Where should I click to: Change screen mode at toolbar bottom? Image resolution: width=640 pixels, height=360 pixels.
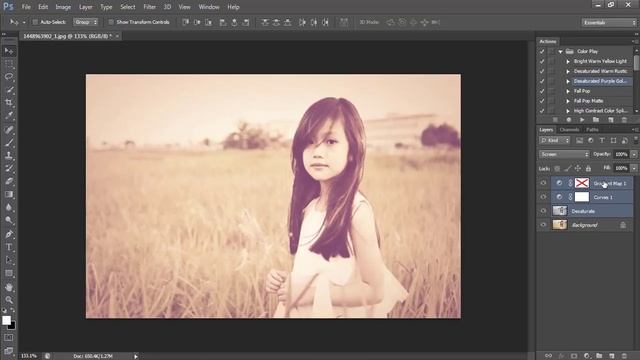(x=9, y=351)
